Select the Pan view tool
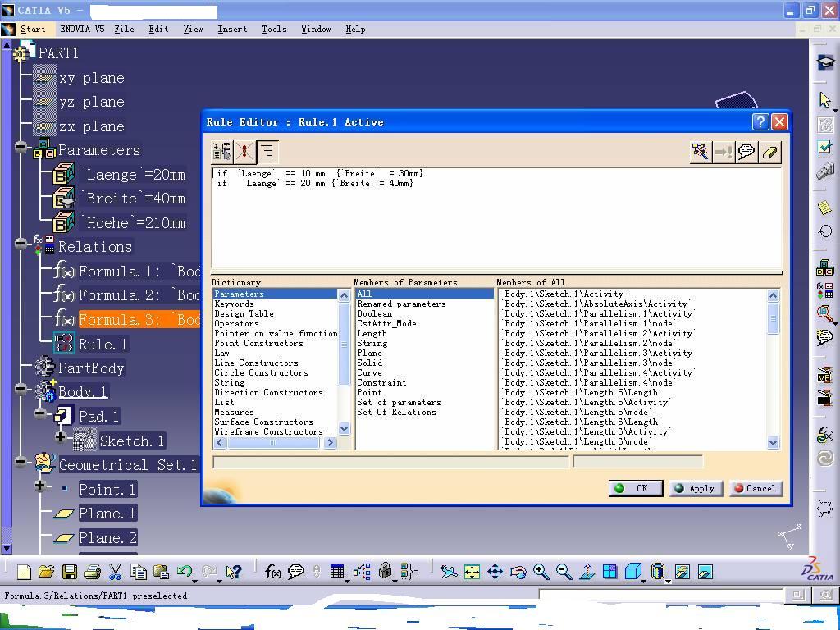 [x=495, y=572]
